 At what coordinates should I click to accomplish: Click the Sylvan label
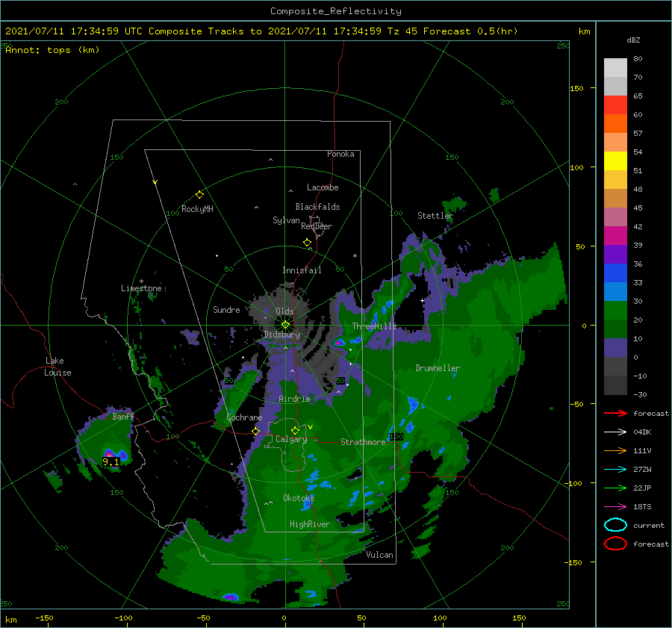point(286,220)
